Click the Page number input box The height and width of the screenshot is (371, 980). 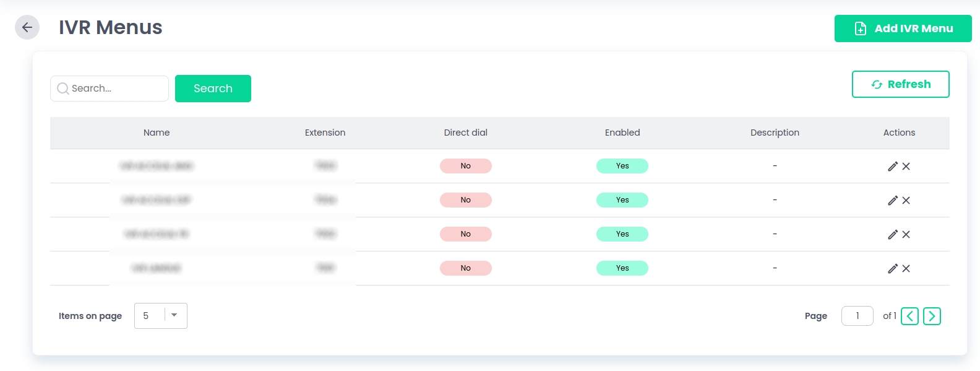(x=857, y=316)
